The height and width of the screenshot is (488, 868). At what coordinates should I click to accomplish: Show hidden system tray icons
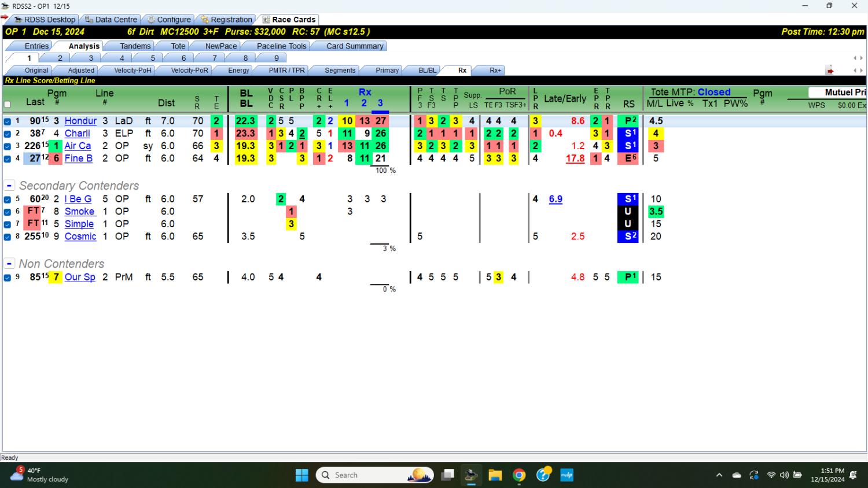tap(719, 475)
